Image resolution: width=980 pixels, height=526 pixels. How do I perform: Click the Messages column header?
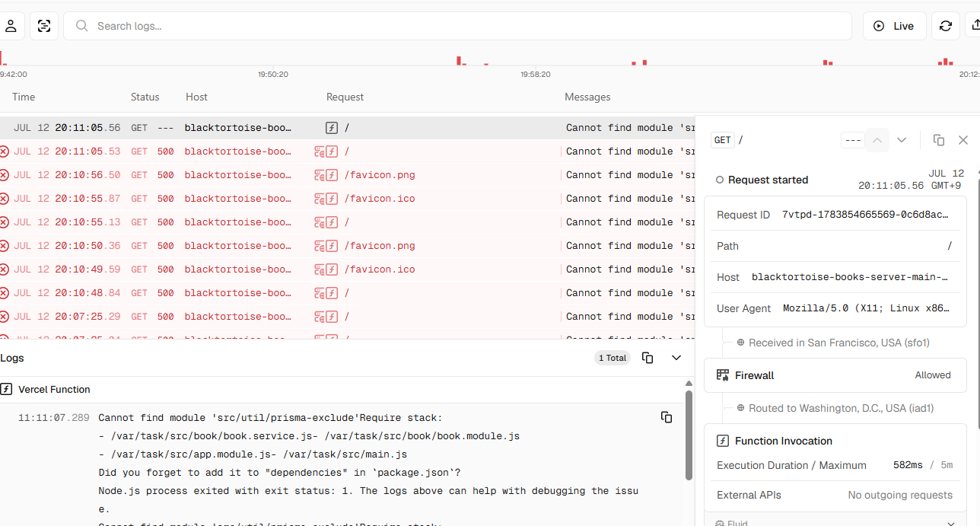[587, 97]
